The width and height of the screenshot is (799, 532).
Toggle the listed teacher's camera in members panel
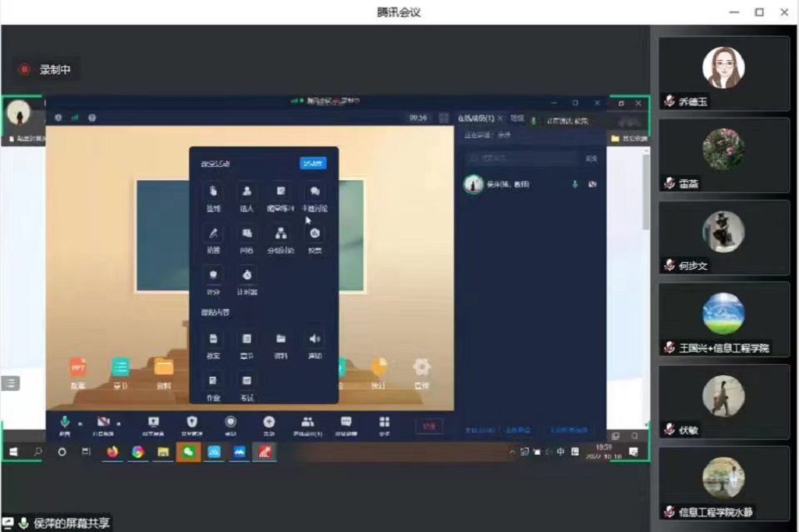[x=592, y=184]
